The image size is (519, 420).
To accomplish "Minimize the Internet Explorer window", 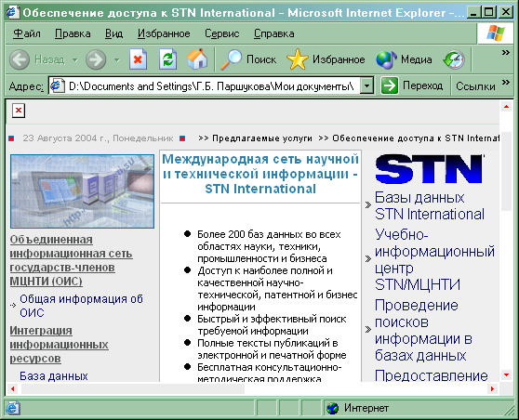I will coord(474,12).
